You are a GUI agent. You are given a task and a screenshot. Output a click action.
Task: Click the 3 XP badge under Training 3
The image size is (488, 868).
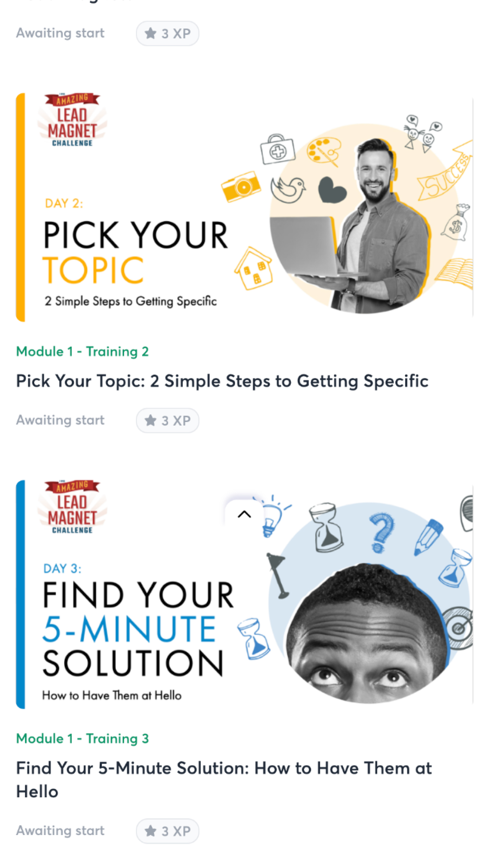167,831
